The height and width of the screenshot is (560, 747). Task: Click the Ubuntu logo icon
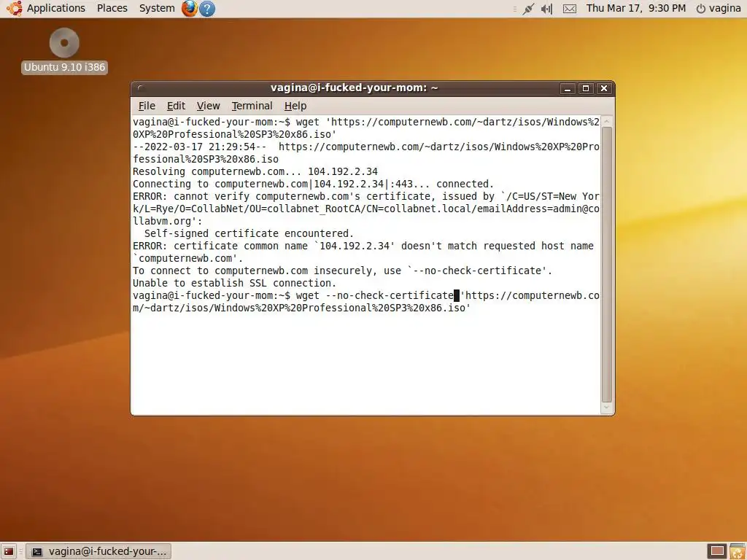(15, 8)
